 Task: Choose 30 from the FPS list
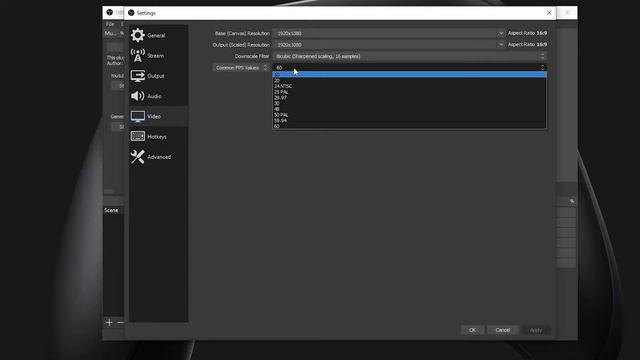coord(409,104)
